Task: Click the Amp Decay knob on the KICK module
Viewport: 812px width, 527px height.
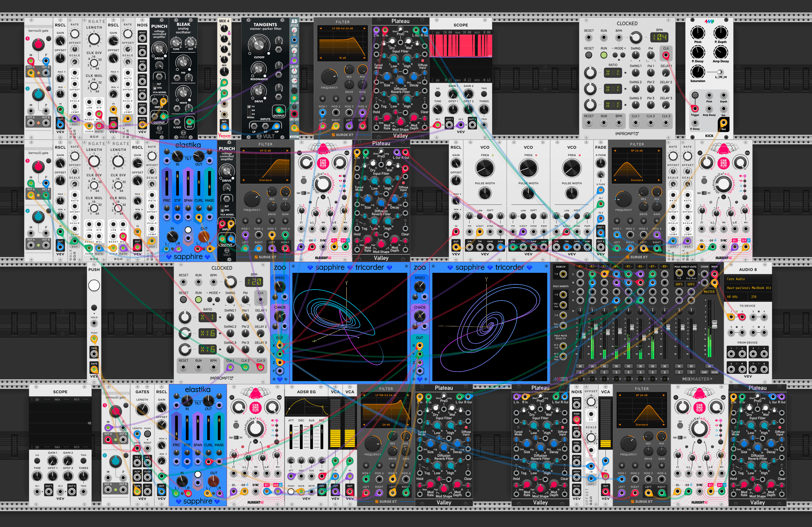Action: tap(721, 52)
